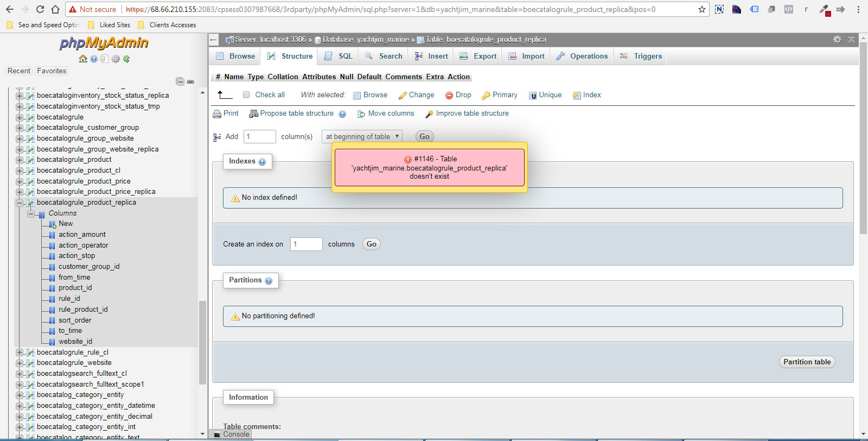Open the Insert tab

(x=431, y=56)
